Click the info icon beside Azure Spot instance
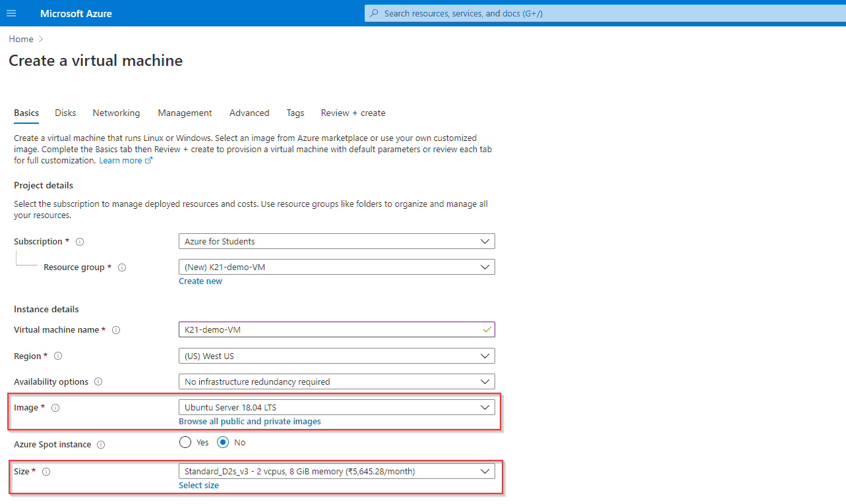This screenshot has height=504, width=846. click(101, 444)
